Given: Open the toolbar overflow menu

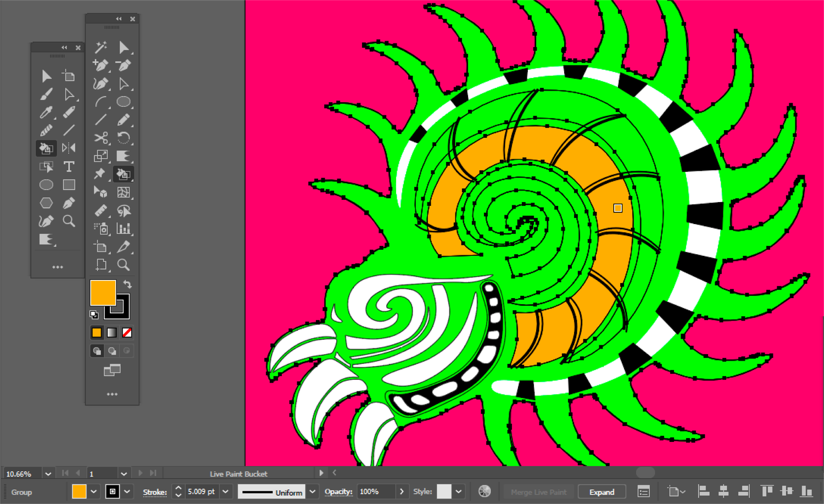Looking at the screenshot, I should coord(112,394).
